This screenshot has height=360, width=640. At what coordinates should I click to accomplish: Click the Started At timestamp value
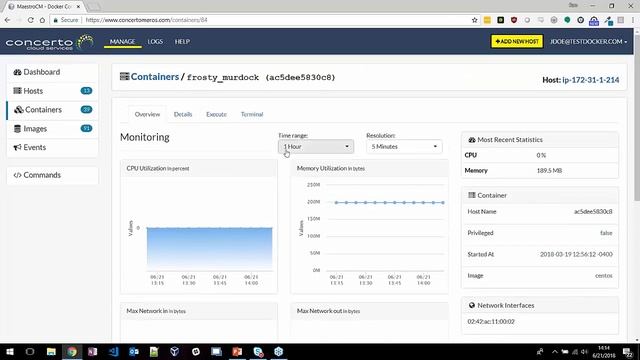pos(576,254)
